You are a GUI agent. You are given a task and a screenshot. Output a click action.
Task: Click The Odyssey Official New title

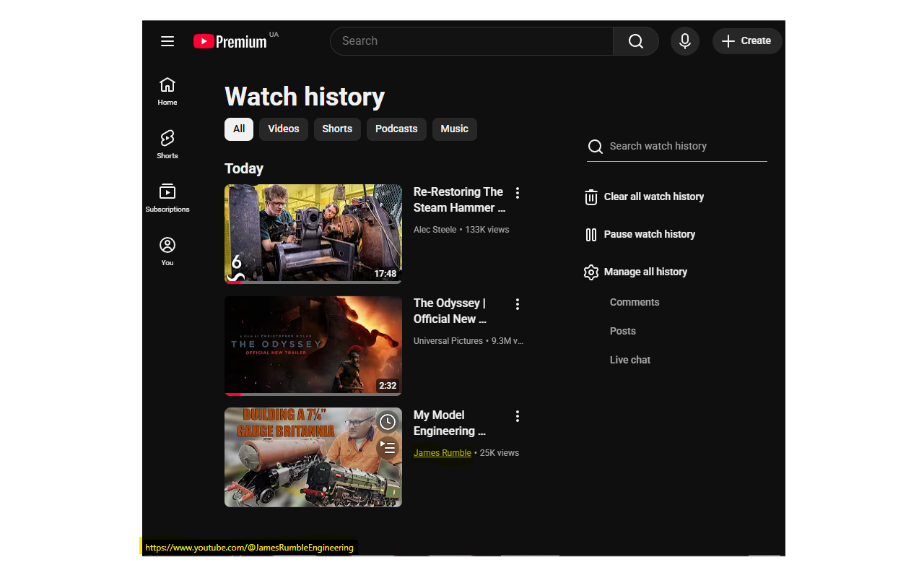click(x=450, y=311)
